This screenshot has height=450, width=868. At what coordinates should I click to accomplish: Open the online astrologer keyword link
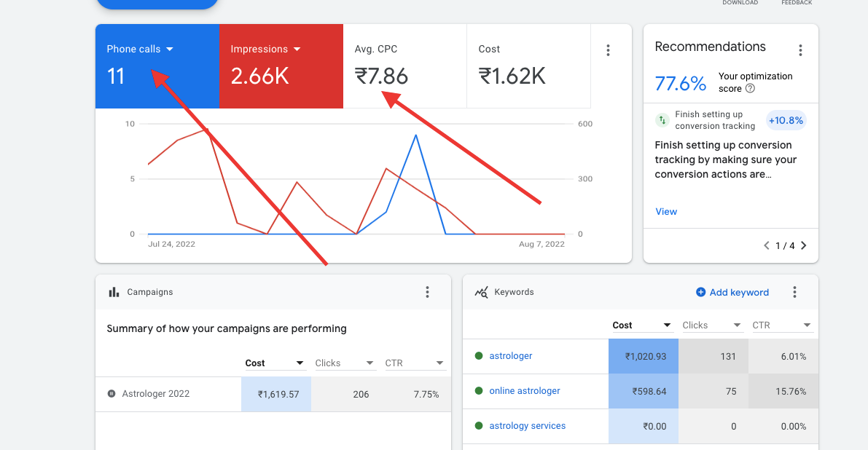coord(524,391)
